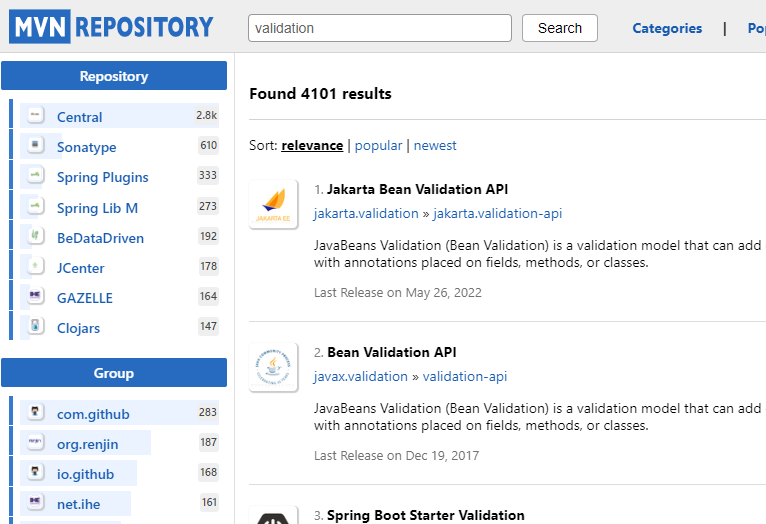Open Bean Validation API result title
This screenshot has width=766, height=524.
[392, 352]
